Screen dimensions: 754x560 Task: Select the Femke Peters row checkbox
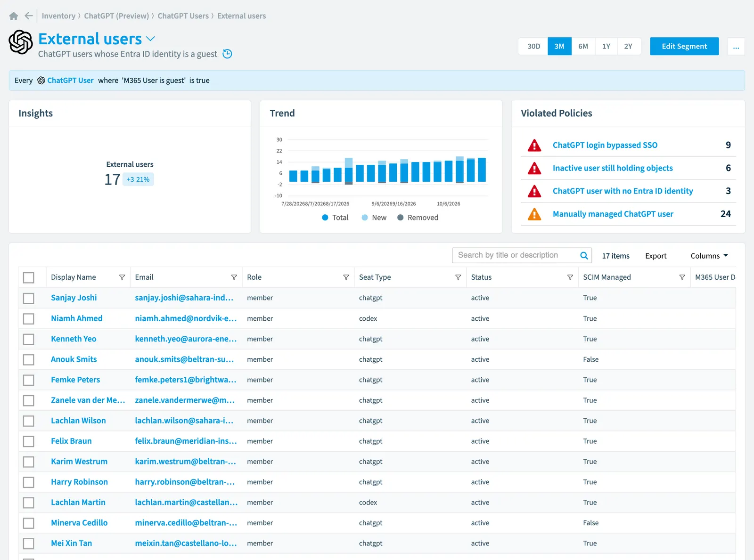tap(29, 380)
